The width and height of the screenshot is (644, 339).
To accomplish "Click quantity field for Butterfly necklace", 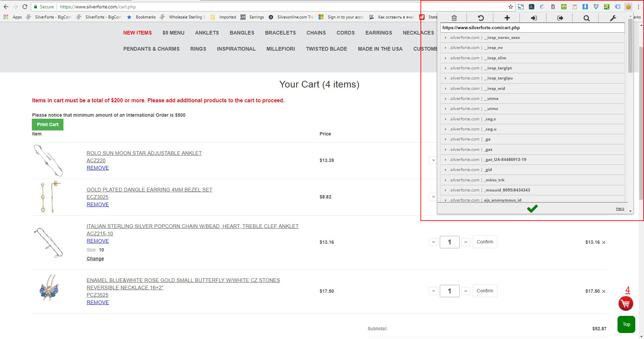I will (x=450, y=291).
